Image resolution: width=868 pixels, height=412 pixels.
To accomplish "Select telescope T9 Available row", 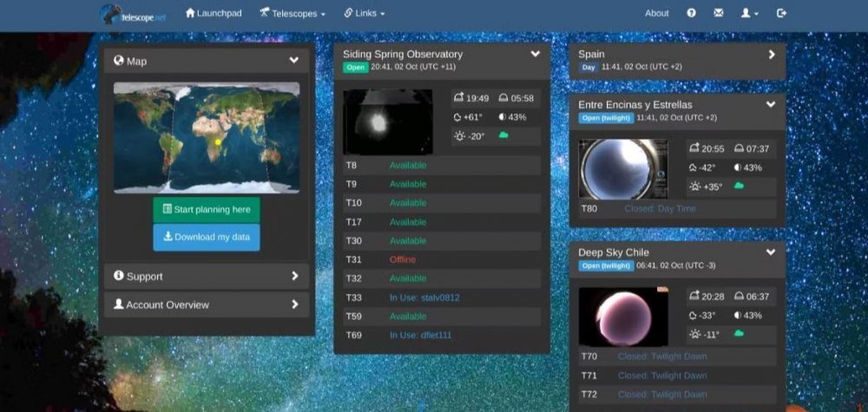I will click(x=443, y=184).
